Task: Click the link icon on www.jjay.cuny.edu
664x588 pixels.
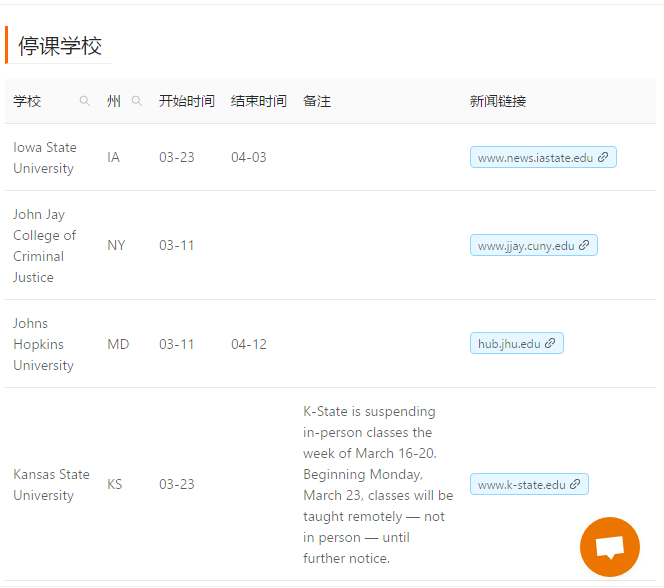Action: point(584,245)
